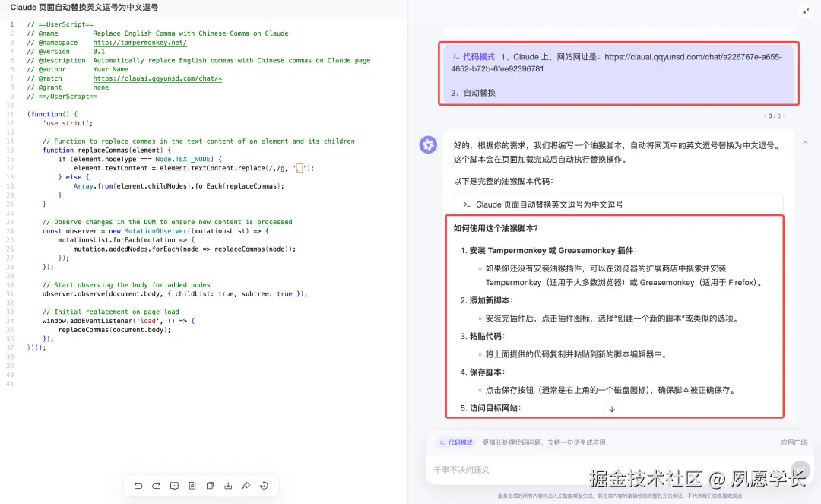Image resolution: width=821 pixels, height=504 pixels.
Task: Collapse the panel with the top-right shrink icon
Action: [805, 11]
